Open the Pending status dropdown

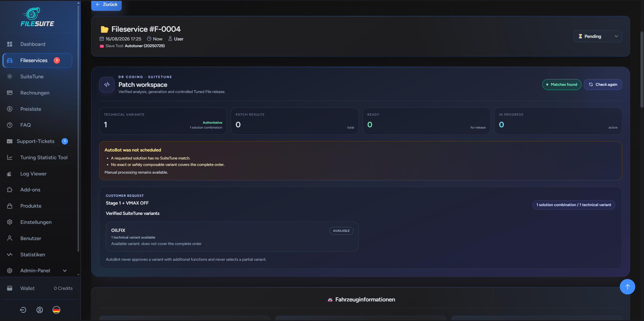[597, 36]
